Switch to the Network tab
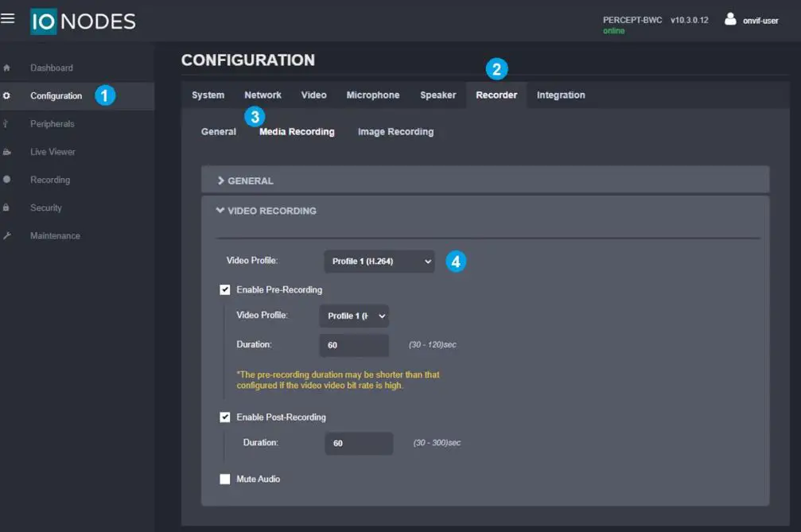 pyautogui.click(x=262, y=95)
